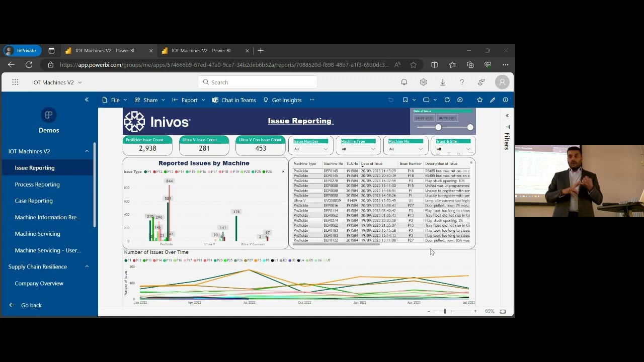Open the report comments icon

(x=460, y=100)
